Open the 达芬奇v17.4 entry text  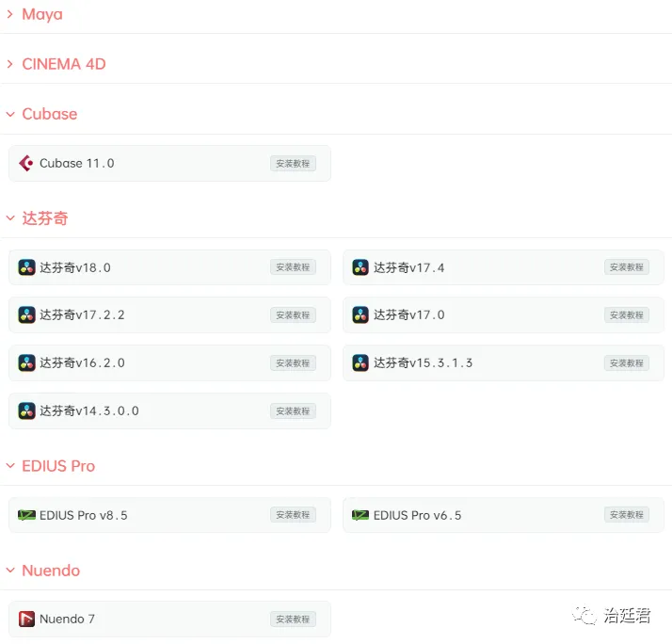(x=409, y=267)
